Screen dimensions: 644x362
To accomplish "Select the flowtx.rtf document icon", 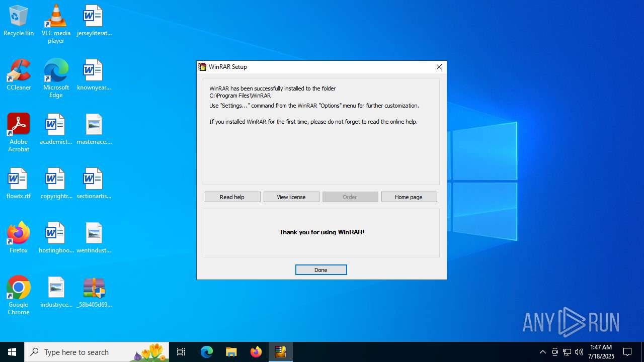I will pos(19,184).
